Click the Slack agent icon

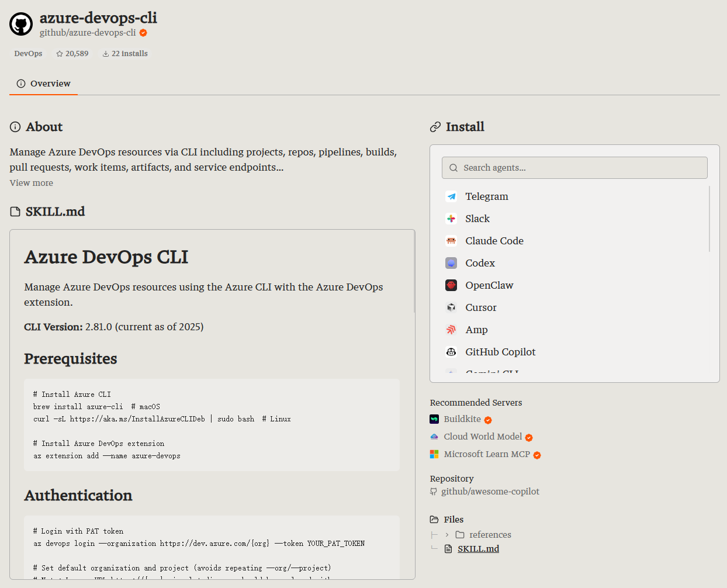click(451, 219)
